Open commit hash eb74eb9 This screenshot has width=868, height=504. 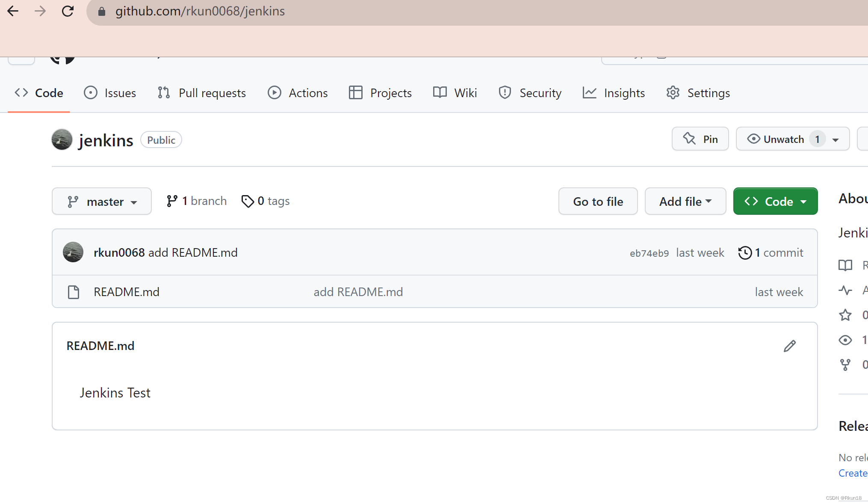tap(649, 253)
